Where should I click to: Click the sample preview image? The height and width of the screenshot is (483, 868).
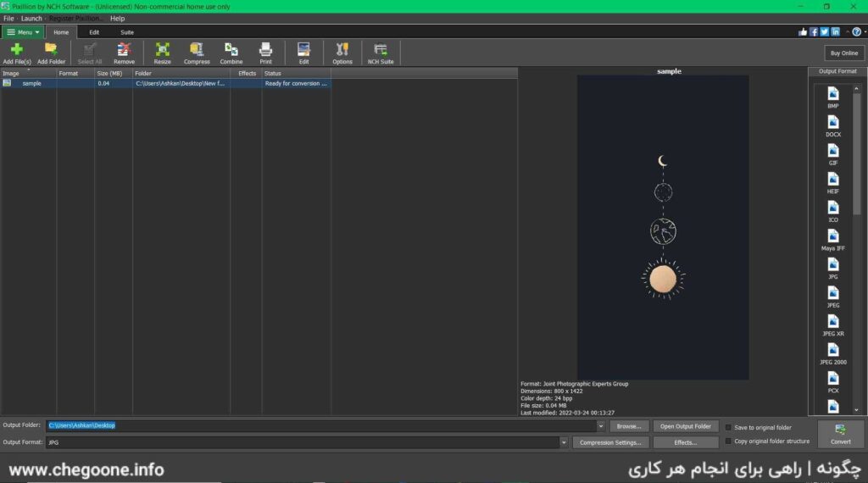(663, 227)
